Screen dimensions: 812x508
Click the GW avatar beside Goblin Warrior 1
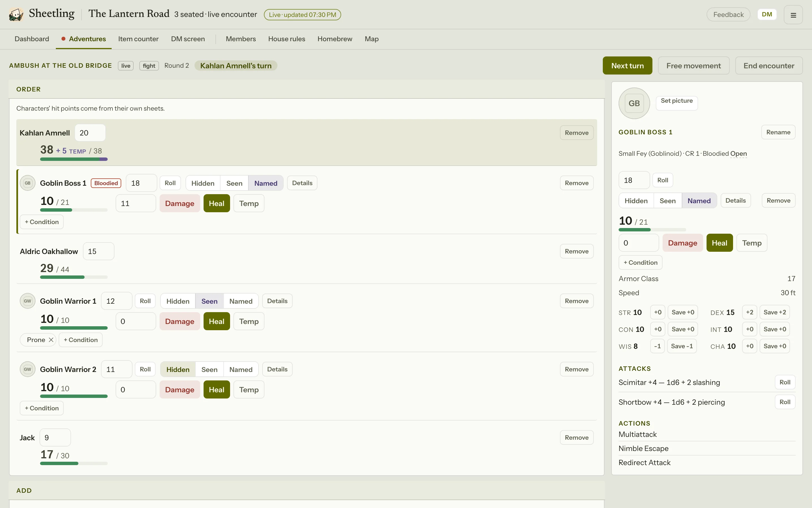(28, 301)
